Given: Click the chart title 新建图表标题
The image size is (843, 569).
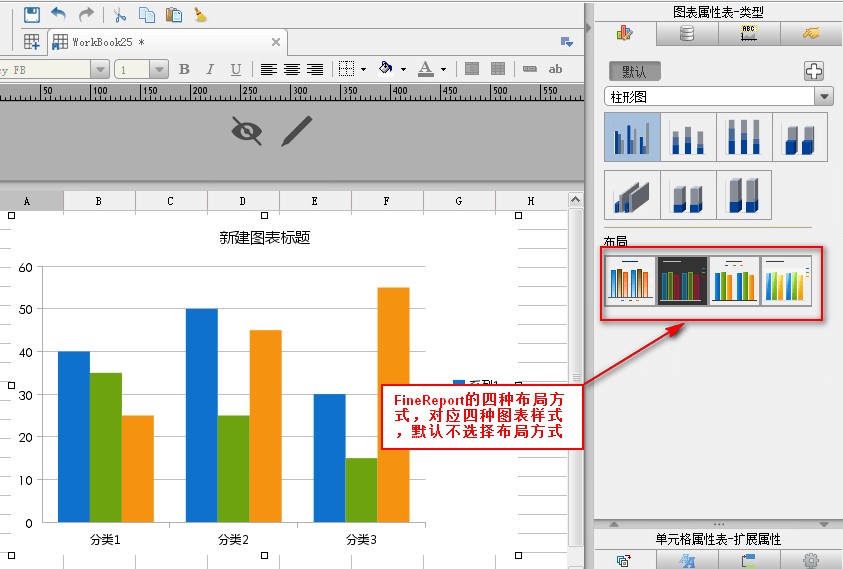Looking at the screenshot, I should (265, 238).
